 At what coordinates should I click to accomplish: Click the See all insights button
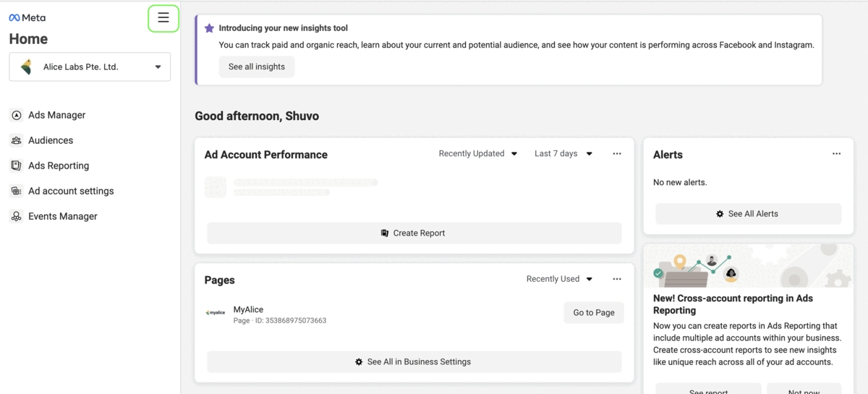pos(257,67)
